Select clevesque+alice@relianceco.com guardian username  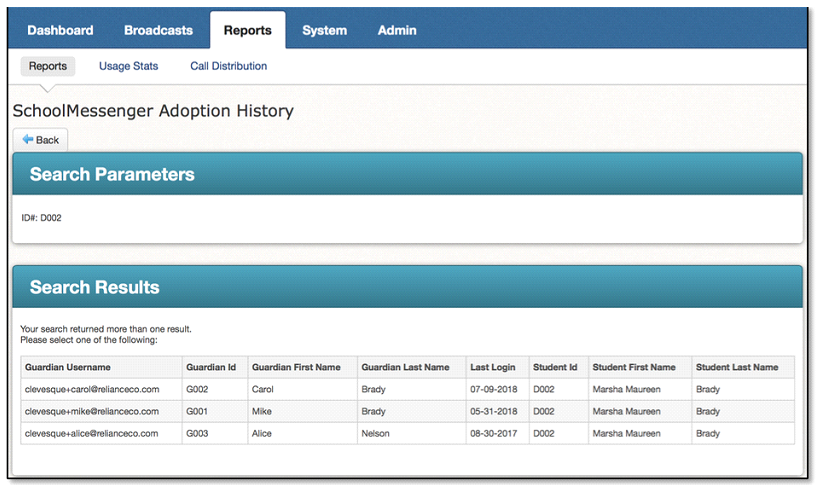[92, 433]
